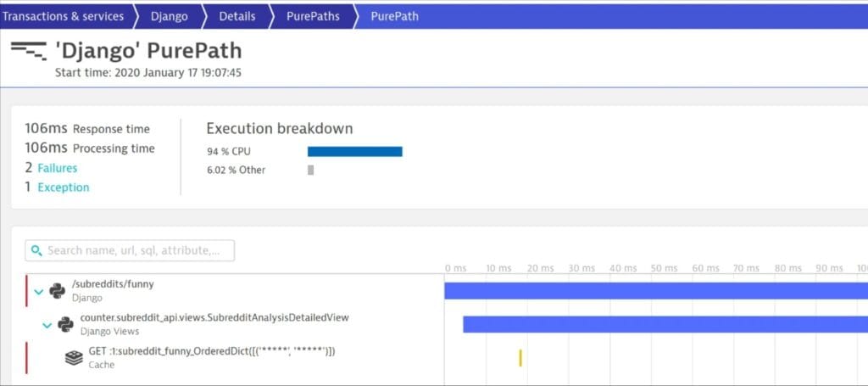The height and width of the screenshot is (386, 868).
Task: Click Python icon beside SubredditAnalysisDetailedView
Action: (x=66, y=325)
